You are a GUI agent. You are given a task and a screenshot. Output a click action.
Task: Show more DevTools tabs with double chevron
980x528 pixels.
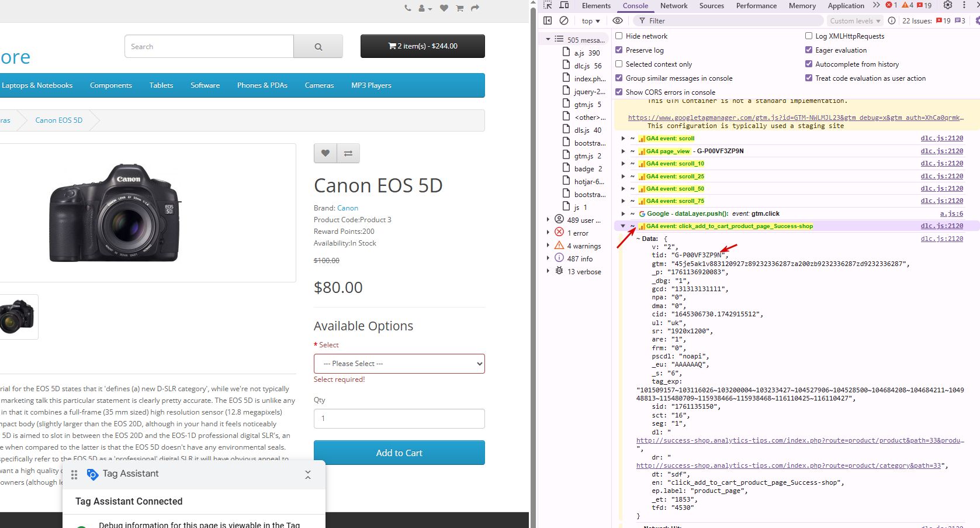pos(876,5)
